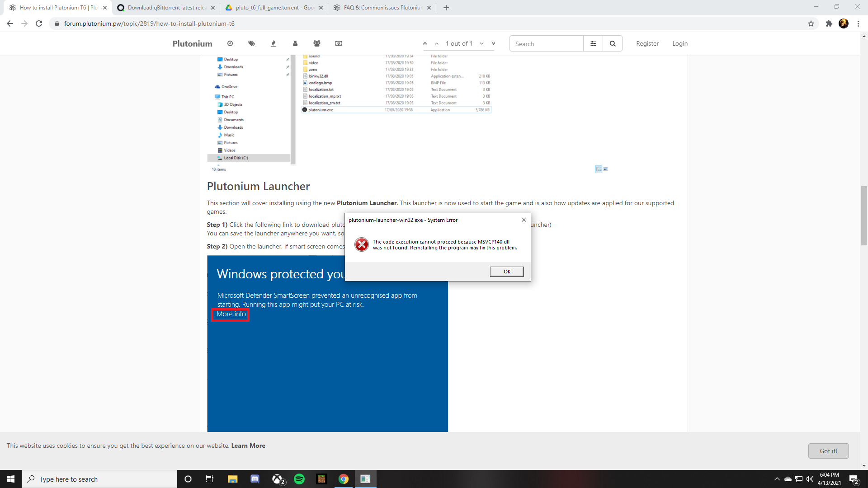Click the page vertical scrollbar thumb
This screenshot has width=868, height=488.
click(864, 216)
